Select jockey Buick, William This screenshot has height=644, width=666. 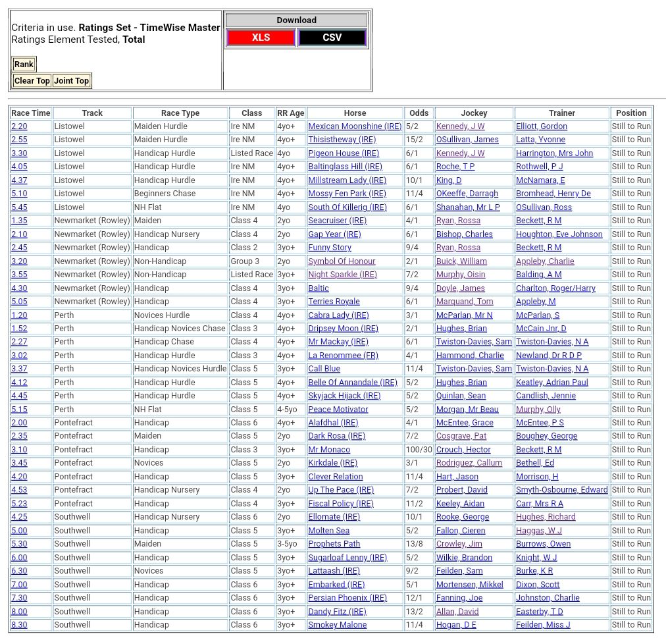click(461, 261)
